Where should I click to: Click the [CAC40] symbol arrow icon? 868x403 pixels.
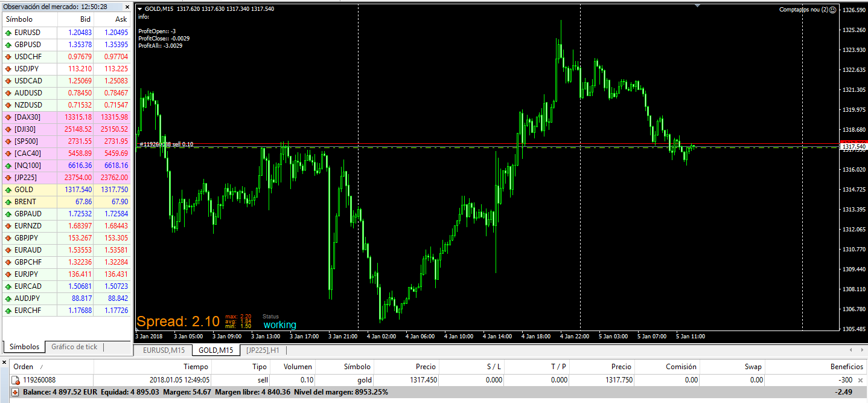[8, 153]
